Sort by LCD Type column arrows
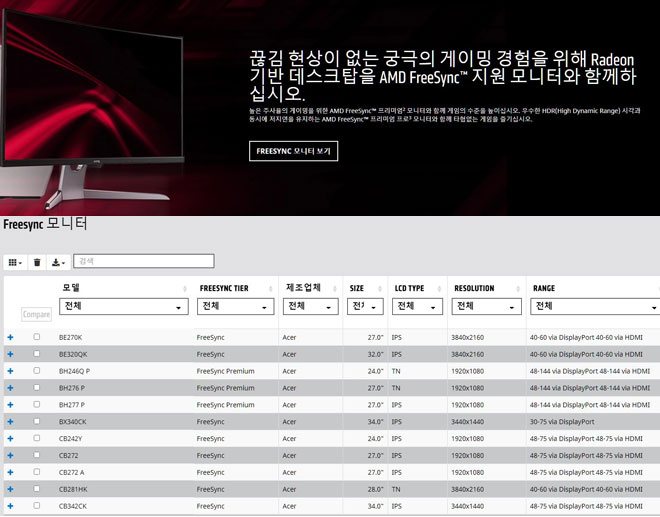This screenshot has width=660, height=517. click(439, 288)
